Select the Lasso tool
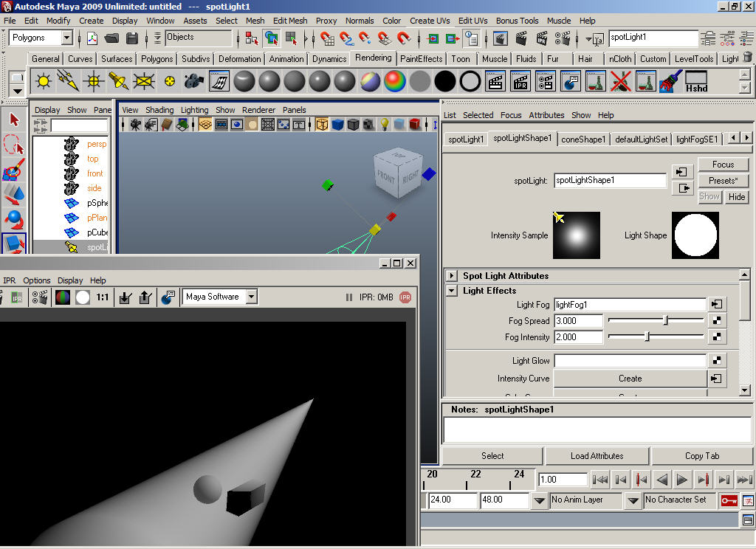Screen dimensions: 756x549 15,144
